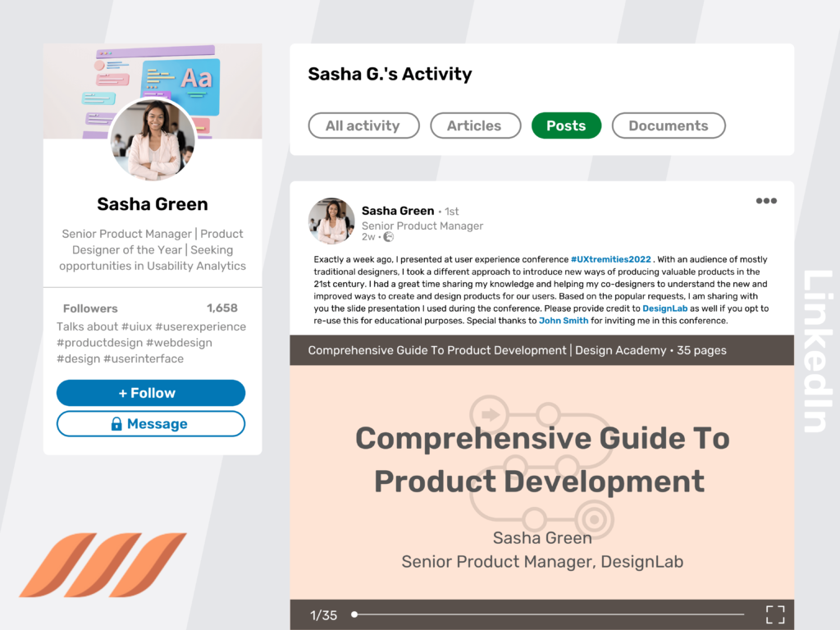Click the locked Message button

(x=151, y=424)
